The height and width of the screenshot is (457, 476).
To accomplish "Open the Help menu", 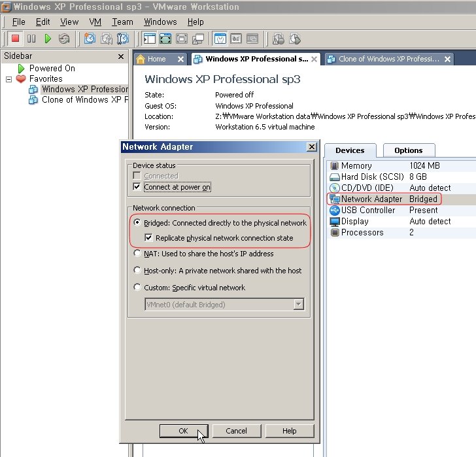I will pyautogui.click(x=195, y=22).
